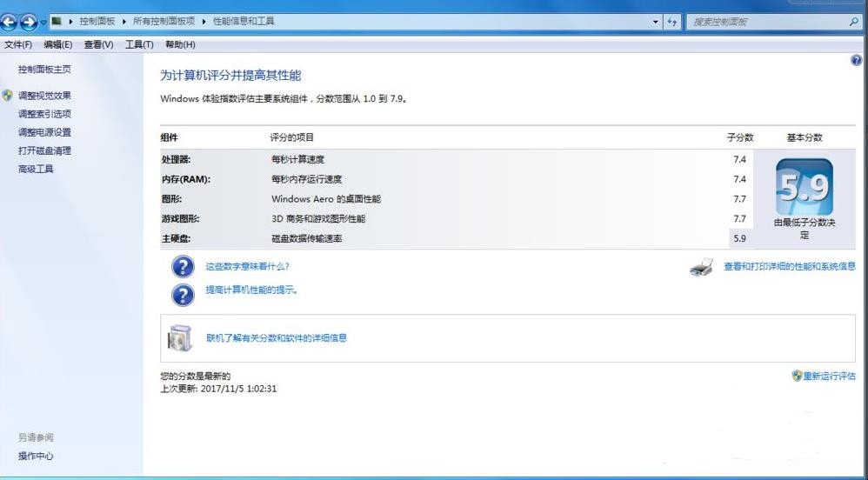Open the 提高计算机性能的提示 link
868x480 pixels.
[252, 290]
